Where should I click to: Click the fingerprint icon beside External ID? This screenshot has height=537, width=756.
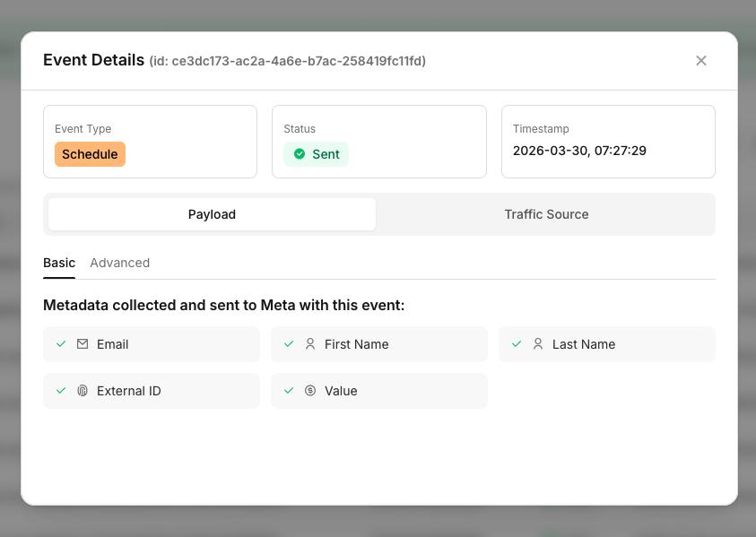[x=83, y=391]
